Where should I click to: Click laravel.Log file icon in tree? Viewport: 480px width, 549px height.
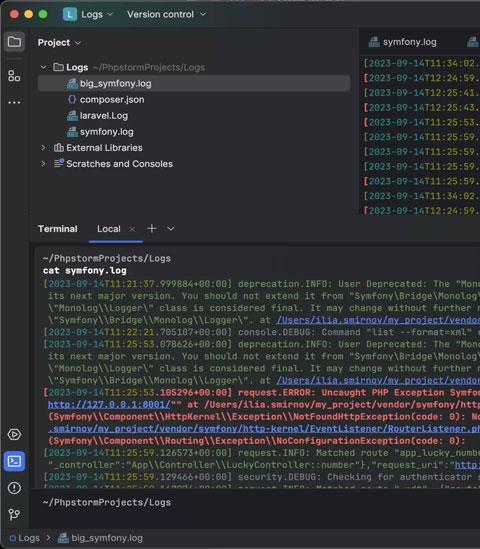(x=72, y=116)
